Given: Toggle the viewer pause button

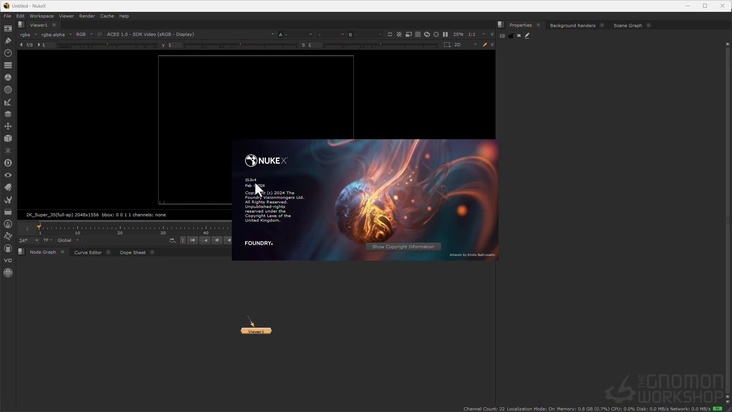Looking at the screenshot, I should click(x=445, y=34).
